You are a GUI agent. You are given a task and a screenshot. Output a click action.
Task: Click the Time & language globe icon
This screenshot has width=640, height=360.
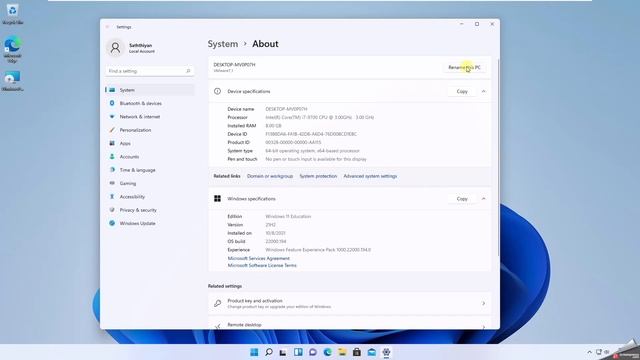pyautogui.click(x=112, y=170)
